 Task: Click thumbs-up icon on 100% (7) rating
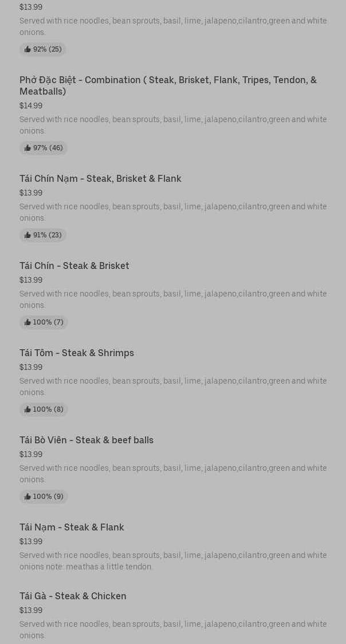pos(27,322)
